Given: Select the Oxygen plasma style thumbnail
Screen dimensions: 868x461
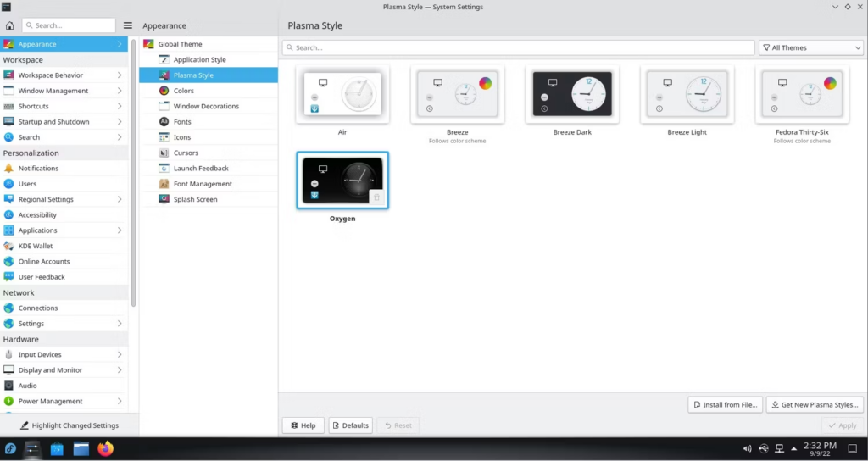Looking at the screenshot, I should pyautogui.click(x=342, y=181).
